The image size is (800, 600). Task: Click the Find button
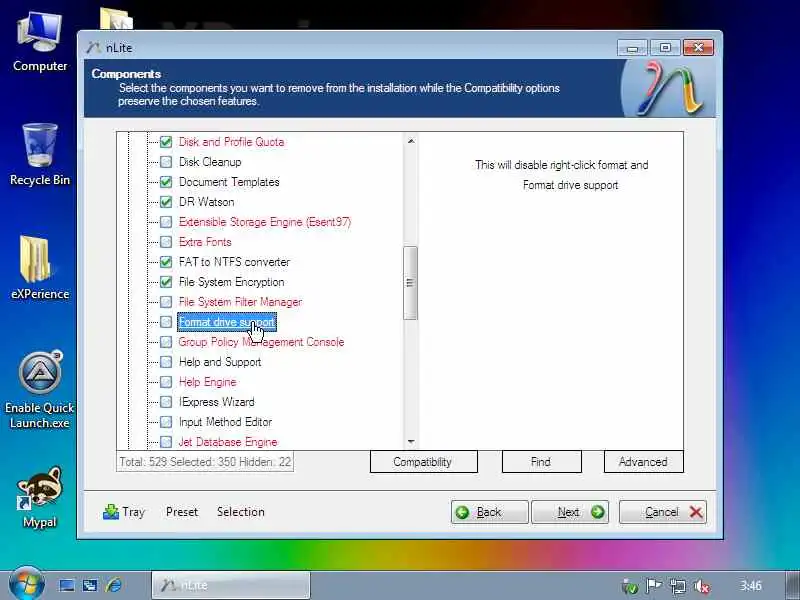click(x=541, y=462)
